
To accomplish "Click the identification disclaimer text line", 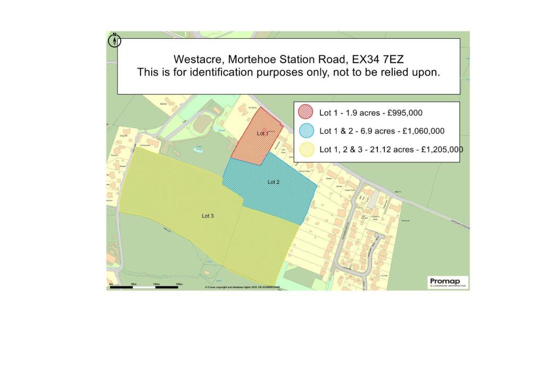I will [x=288, y=73].
